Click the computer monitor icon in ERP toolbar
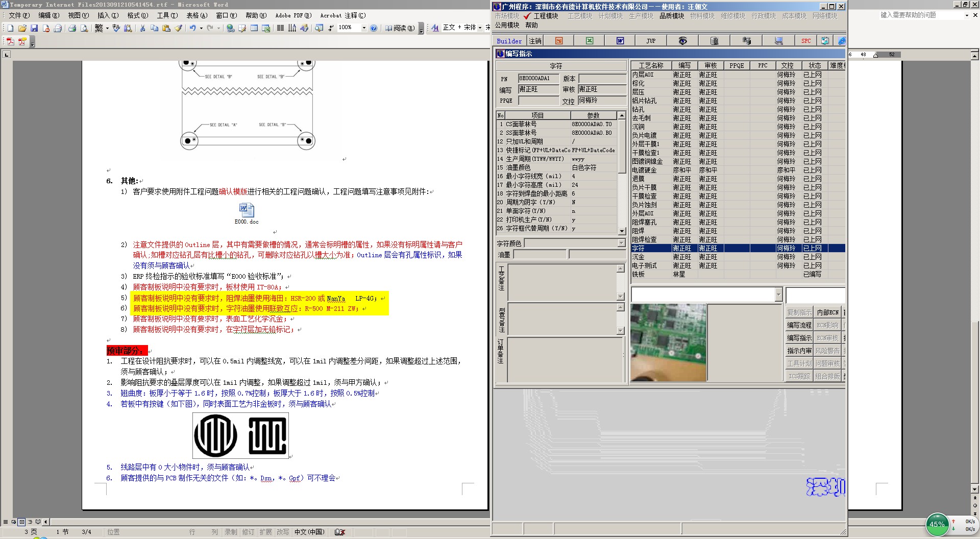980x539 pixels. click(x=778, y=41)
